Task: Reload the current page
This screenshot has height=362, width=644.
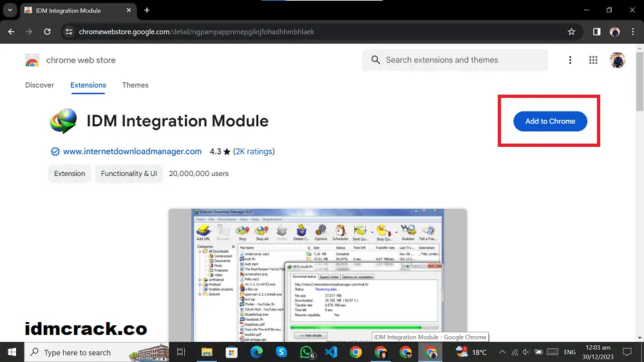Action: pyautogui.click(x=47, y=32)
